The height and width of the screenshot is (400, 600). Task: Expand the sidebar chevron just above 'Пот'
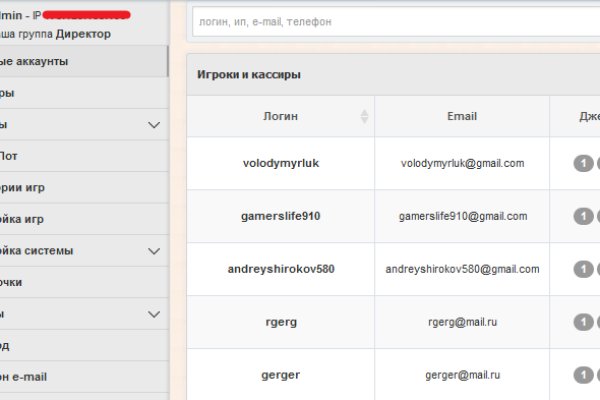[x=154, y=125]
